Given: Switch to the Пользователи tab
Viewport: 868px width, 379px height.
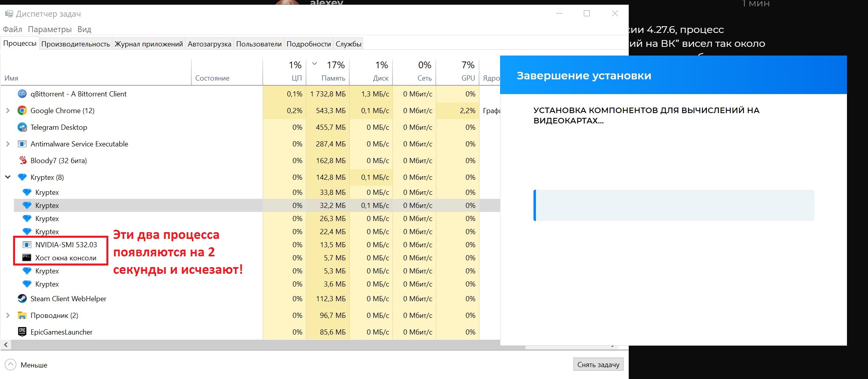Looking at the screenshot, I should (x=259, y=44).
